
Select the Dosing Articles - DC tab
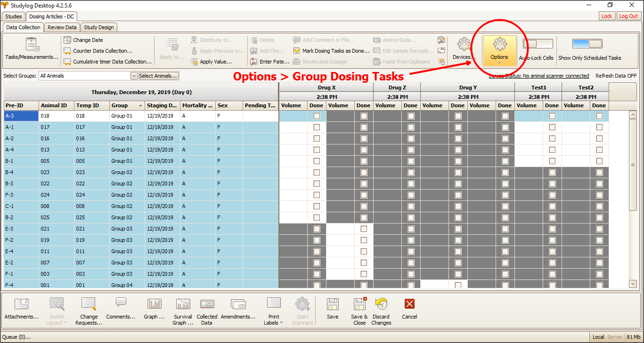click(52, 16)
